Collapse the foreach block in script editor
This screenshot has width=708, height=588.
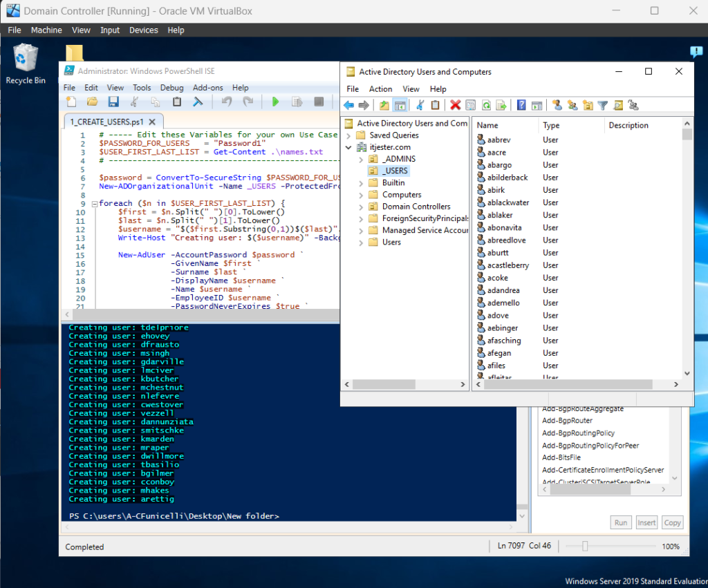(95, 204)
